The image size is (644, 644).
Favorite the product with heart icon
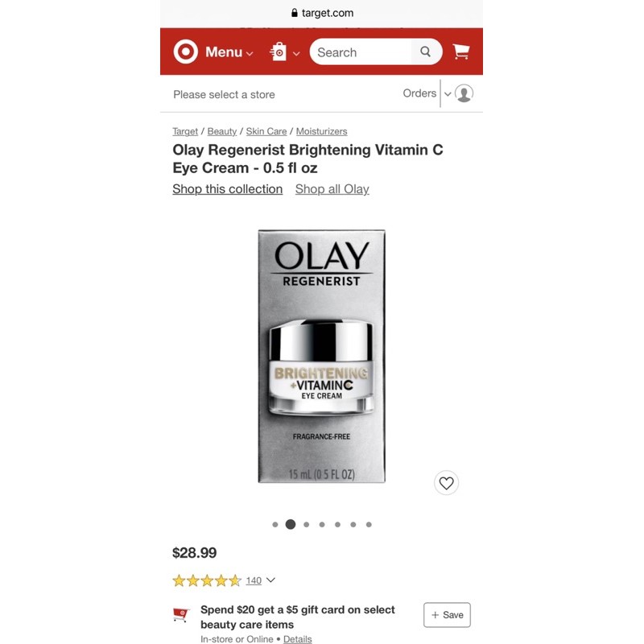coord(446,482)
